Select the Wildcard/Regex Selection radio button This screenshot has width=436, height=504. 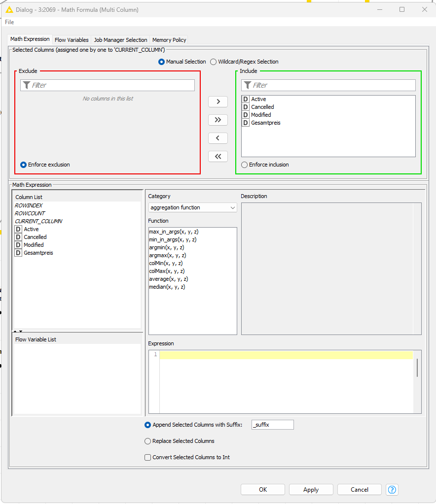pyautogui.click(x=214, y=62)
